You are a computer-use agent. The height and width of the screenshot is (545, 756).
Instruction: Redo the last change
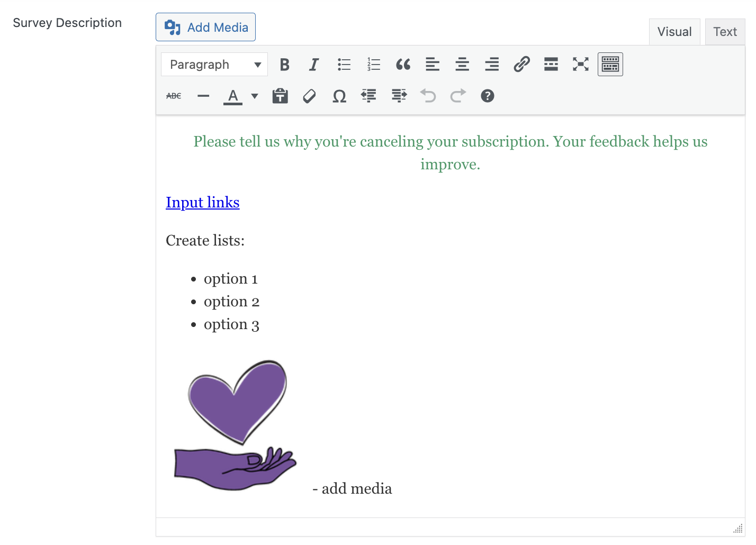(x=458, y=96)
